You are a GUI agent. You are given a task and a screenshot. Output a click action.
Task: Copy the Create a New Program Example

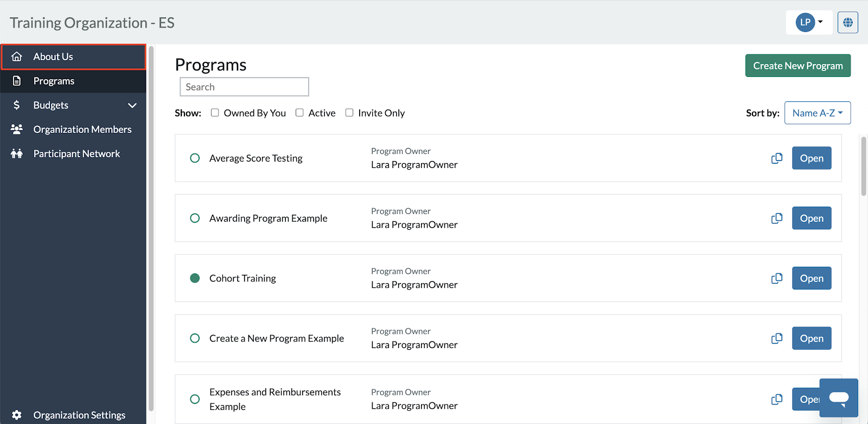click(x=777, y=338)
